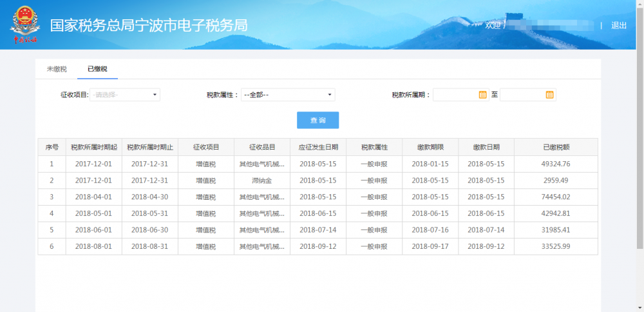The width and height of the screenshot is (644, 312).
Task: Click 2018-06-30 period end cell
Action: [x=150, y=229]
